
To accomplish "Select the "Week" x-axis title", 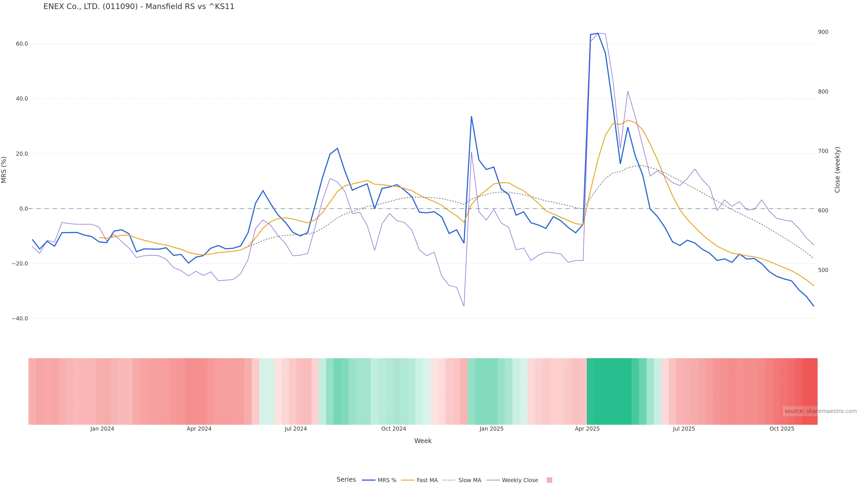I will point(422,441).
